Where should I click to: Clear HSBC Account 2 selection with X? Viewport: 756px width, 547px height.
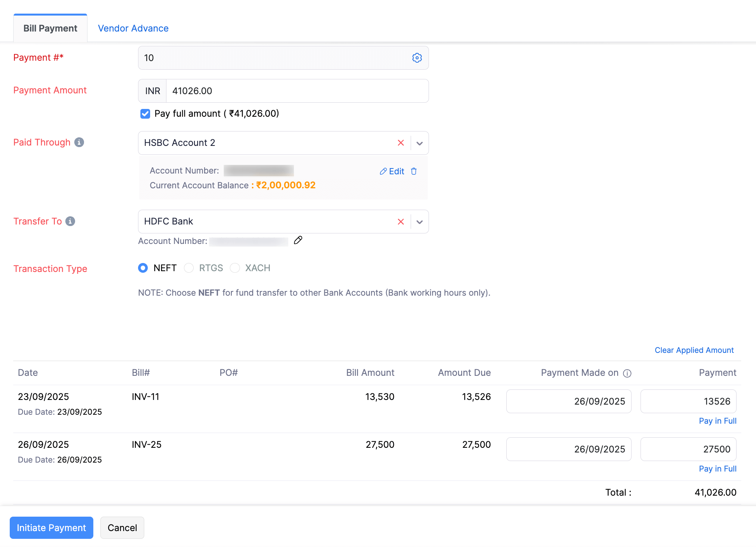pos(401,143)
